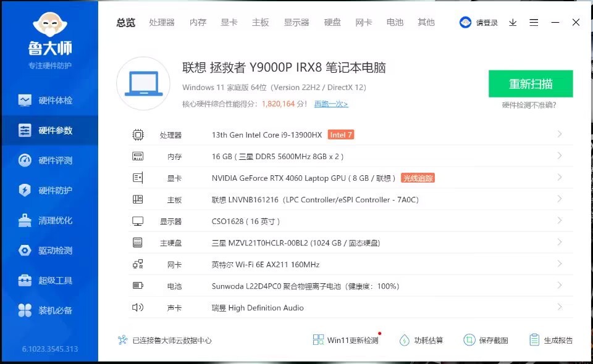This screenshot has height=364, width=593.
Task: Click the 1,820,164 performance score
Action: (x=278, y=104)
